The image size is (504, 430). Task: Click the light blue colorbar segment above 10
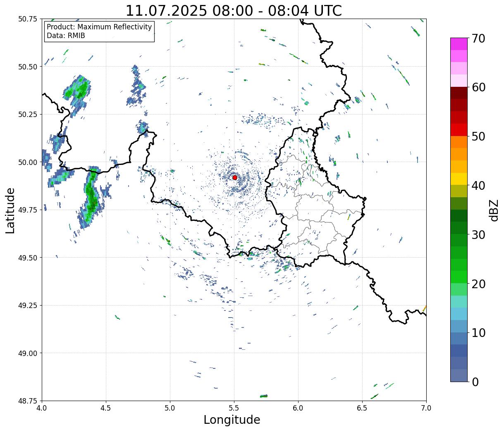459,314
